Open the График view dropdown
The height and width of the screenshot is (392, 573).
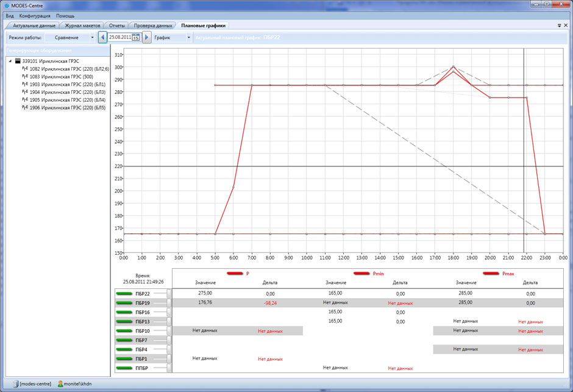(172, 37)
